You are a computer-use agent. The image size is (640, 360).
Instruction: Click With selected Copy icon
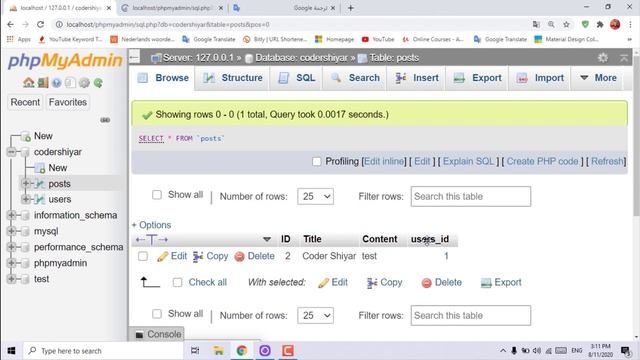pos(372,282)
